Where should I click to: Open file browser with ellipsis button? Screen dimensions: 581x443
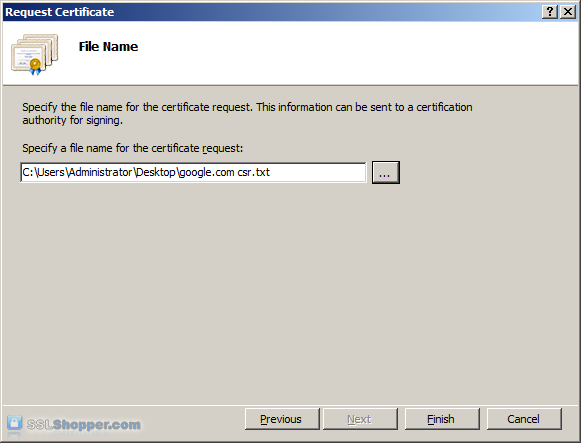point(386,172)
